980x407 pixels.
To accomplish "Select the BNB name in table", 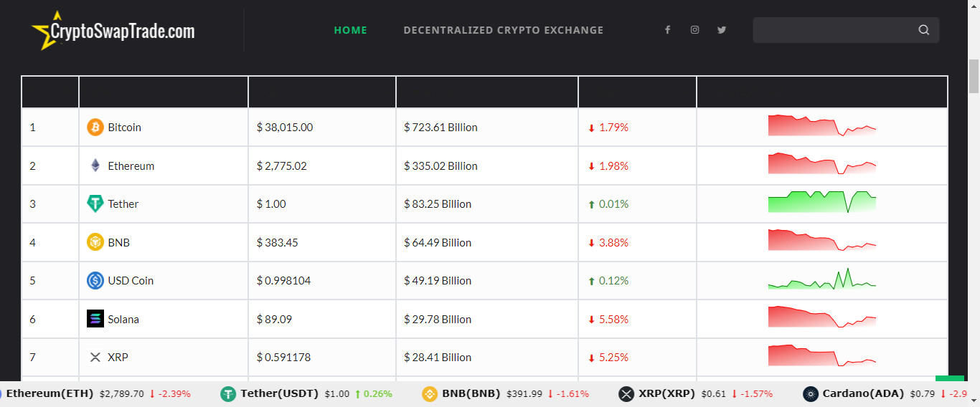I will (119, 242).
